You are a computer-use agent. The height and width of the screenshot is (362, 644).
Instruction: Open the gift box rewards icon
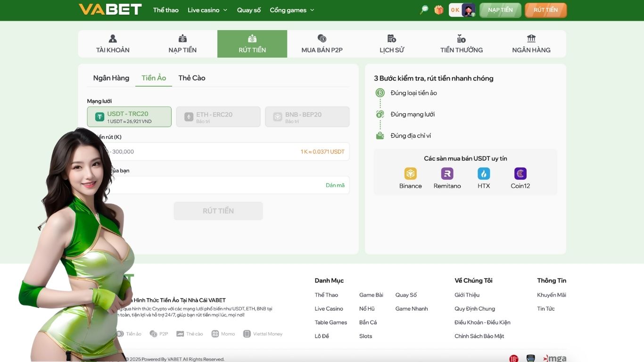[439, 10]
